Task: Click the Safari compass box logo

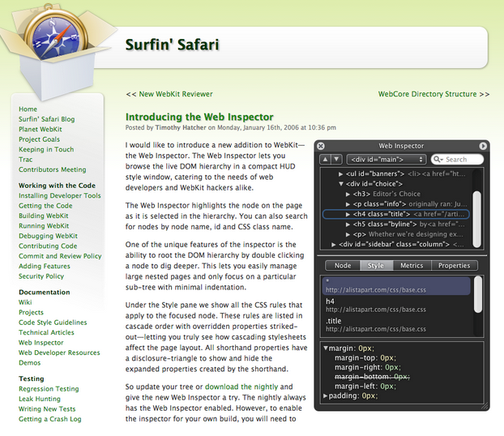Action: pos(58,51)
